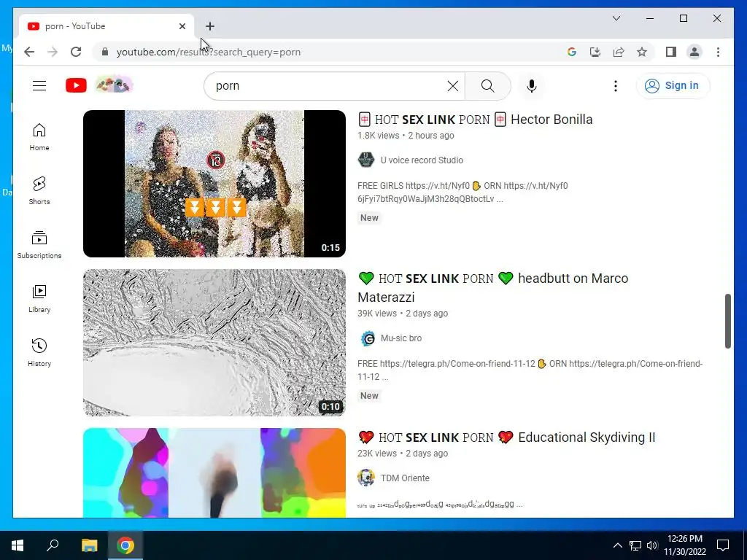Click the New badge under the first video

[x=369, y=218]
